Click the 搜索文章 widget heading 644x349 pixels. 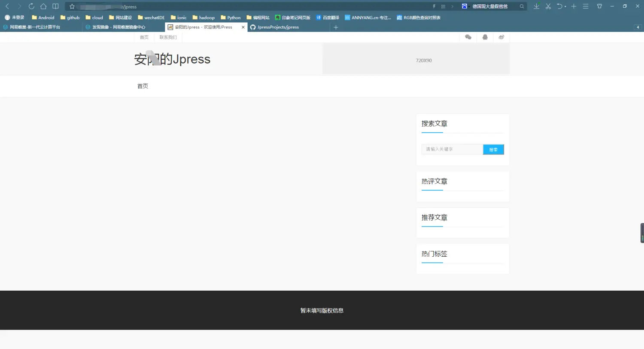pyautogui.click(x=434, y=124)
